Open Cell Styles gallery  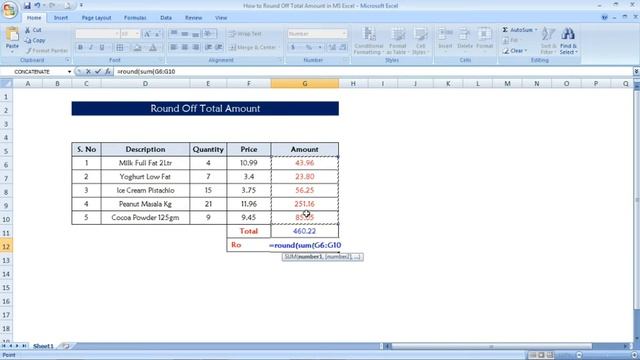420,40
